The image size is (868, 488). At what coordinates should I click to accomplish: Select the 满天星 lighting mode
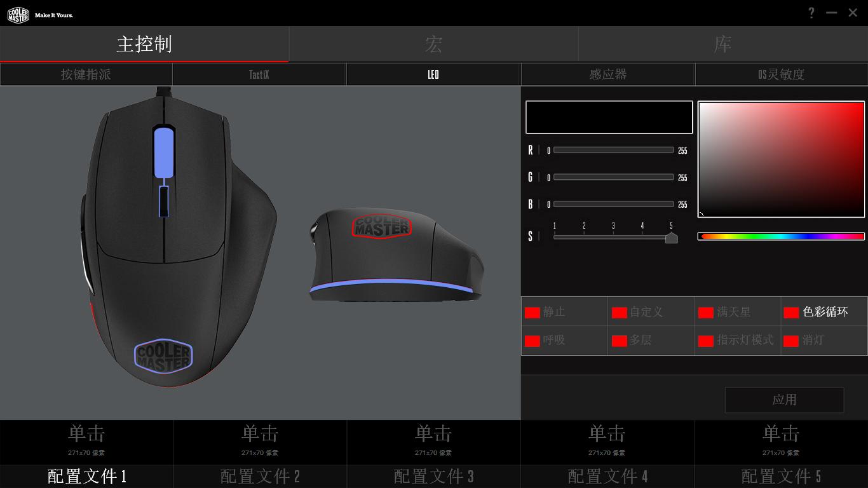point(738,312)
